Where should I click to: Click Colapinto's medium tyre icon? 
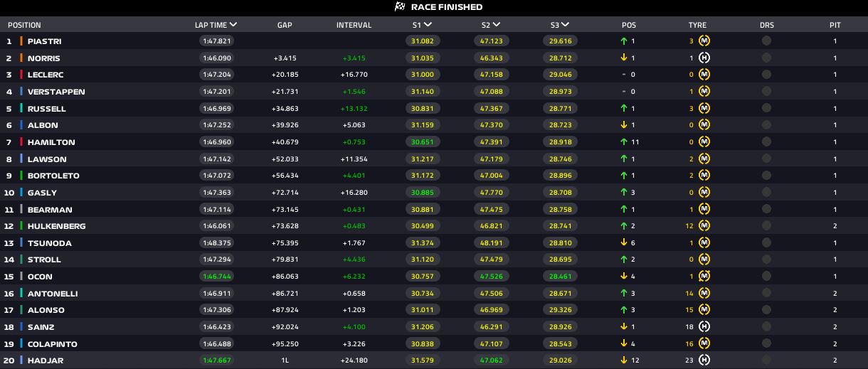(x=704, y=344)
